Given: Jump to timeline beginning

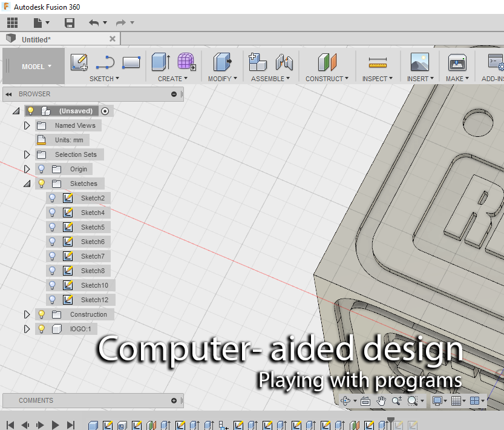Looking at the screenshot, I should (x=10, y=425).
